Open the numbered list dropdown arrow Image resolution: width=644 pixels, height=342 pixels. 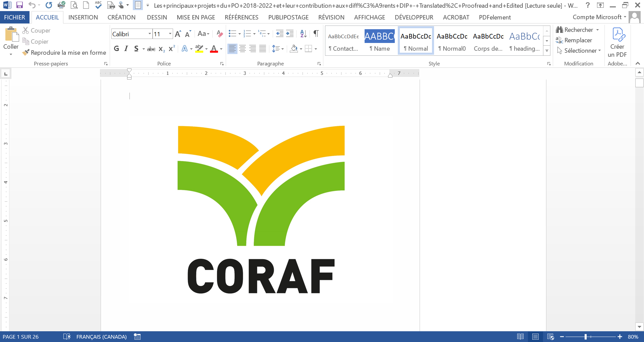254,34
